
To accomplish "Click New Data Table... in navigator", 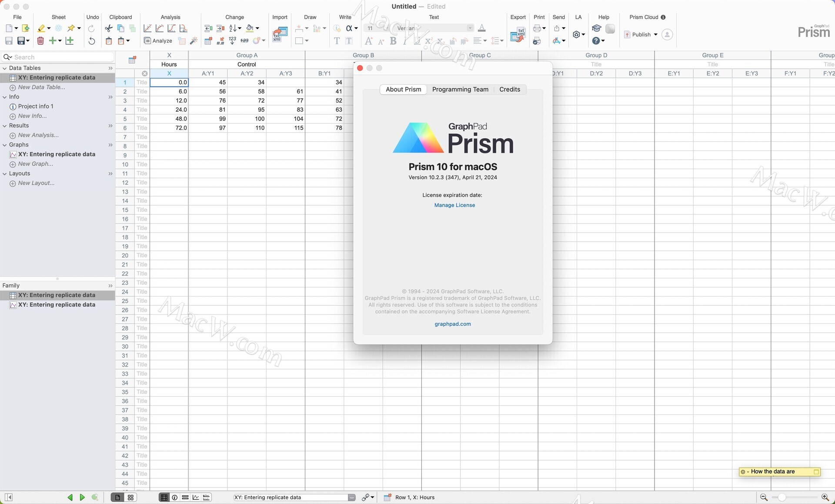I will tap(42, 87).
